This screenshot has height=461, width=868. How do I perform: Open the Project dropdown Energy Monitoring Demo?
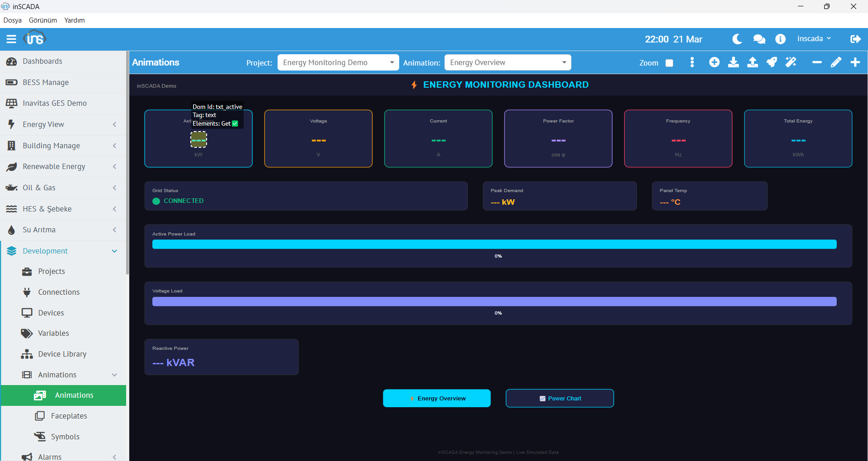point(338,62)
